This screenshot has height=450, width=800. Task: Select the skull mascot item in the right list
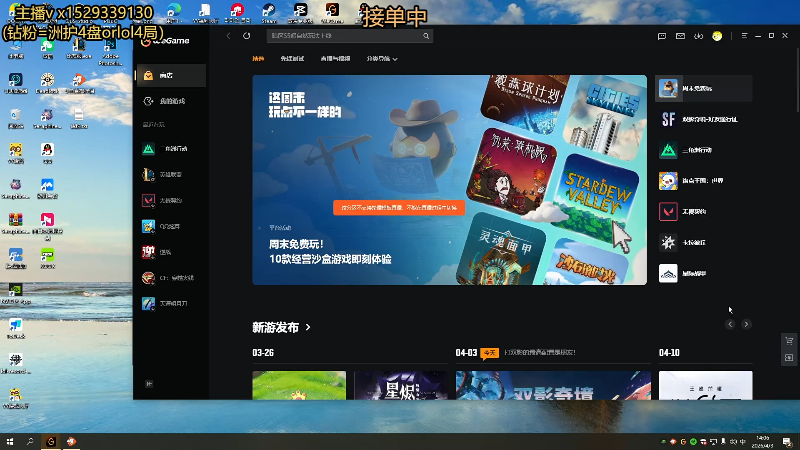(704, 181)
